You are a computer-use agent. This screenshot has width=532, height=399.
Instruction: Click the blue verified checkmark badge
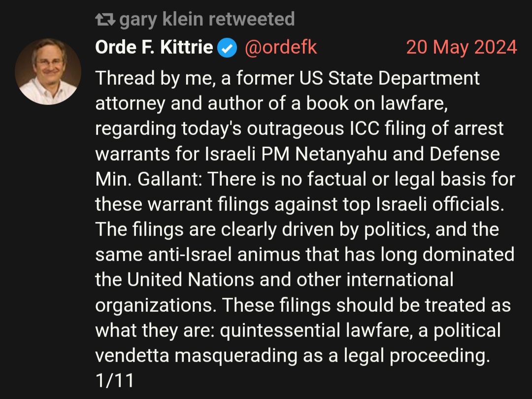tap(227, 47)
